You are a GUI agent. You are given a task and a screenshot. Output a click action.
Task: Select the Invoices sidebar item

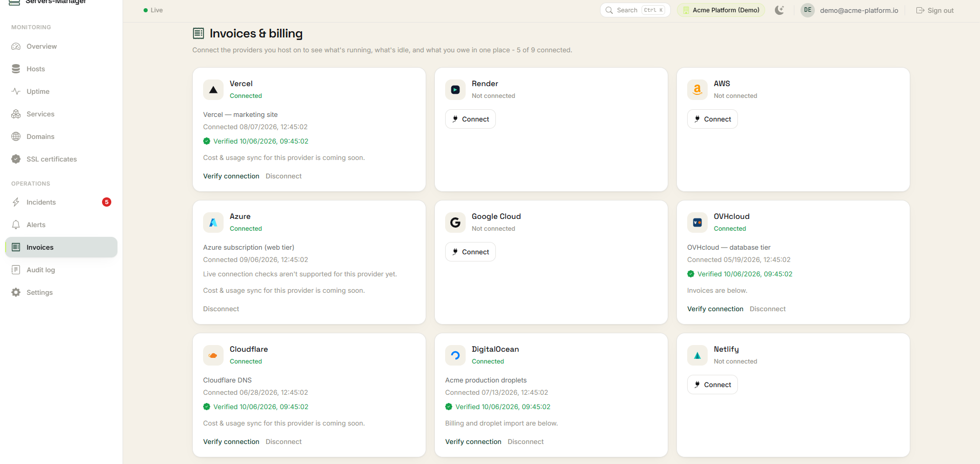pos(61,247)
